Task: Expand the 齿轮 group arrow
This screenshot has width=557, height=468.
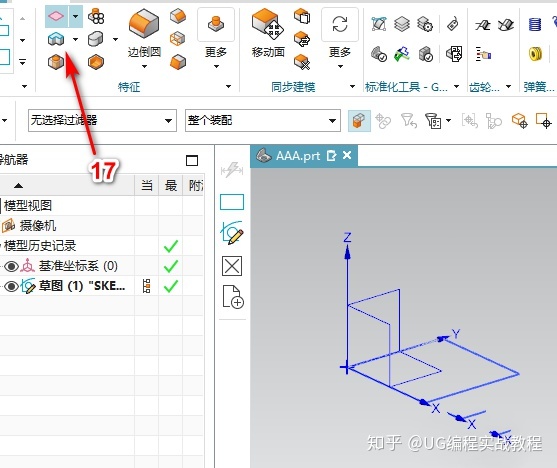Action: pyautogui.click(x=508, y=86)
